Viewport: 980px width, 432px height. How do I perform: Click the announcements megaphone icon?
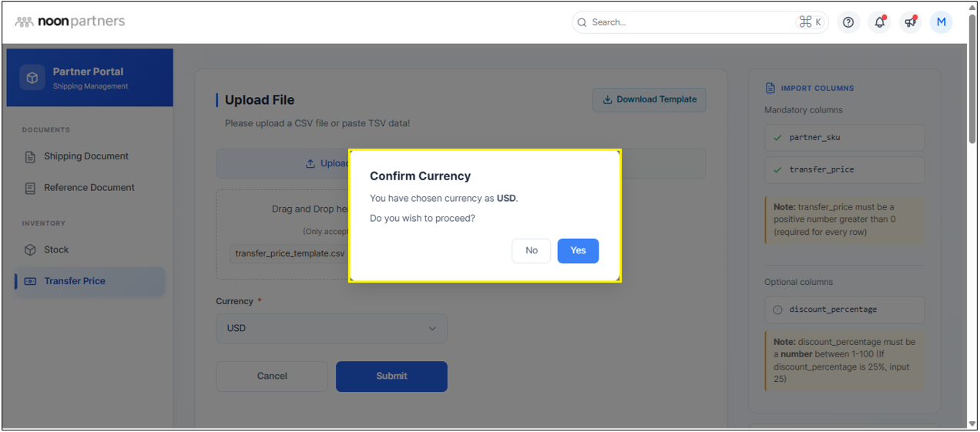(x=911, y=22)
